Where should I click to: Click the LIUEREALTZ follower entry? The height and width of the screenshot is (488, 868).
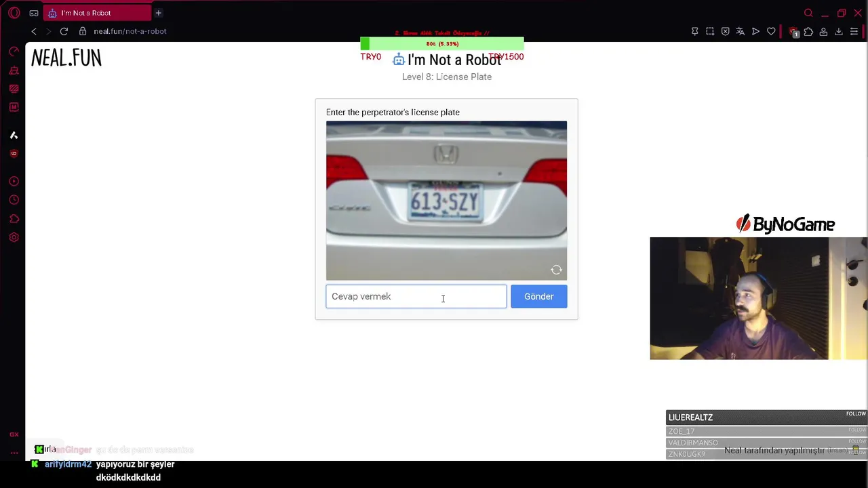766,418
